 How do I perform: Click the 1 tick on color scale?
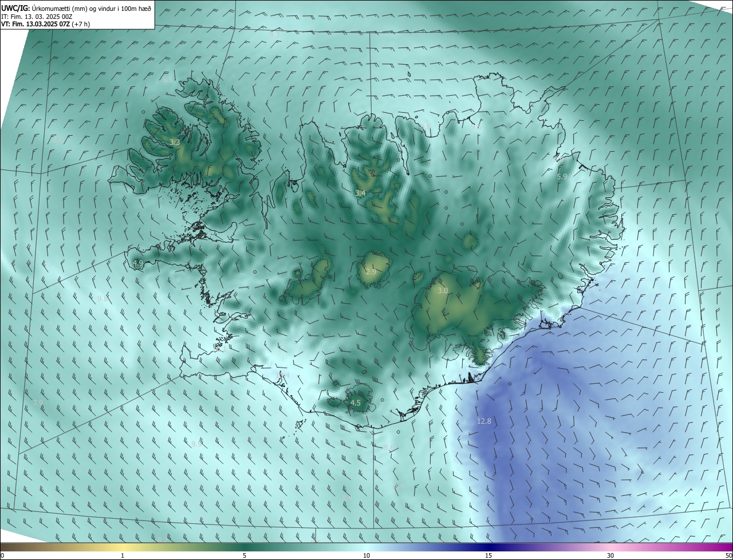[123, 555]
